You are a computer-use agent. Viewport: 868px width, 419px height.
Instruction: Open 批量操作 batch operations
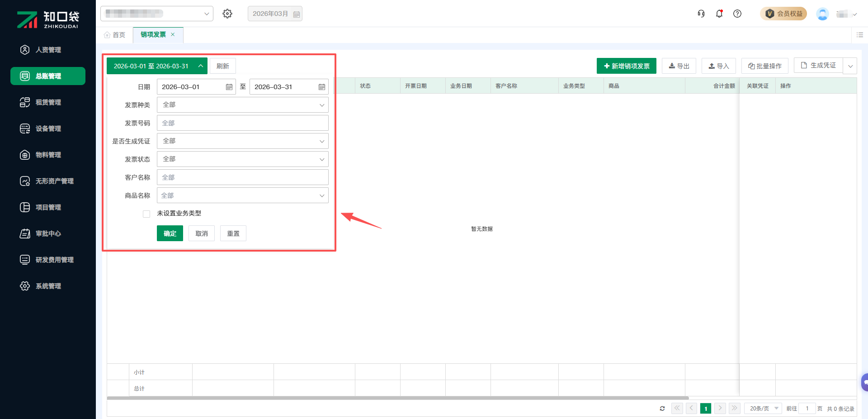point(765,66)
